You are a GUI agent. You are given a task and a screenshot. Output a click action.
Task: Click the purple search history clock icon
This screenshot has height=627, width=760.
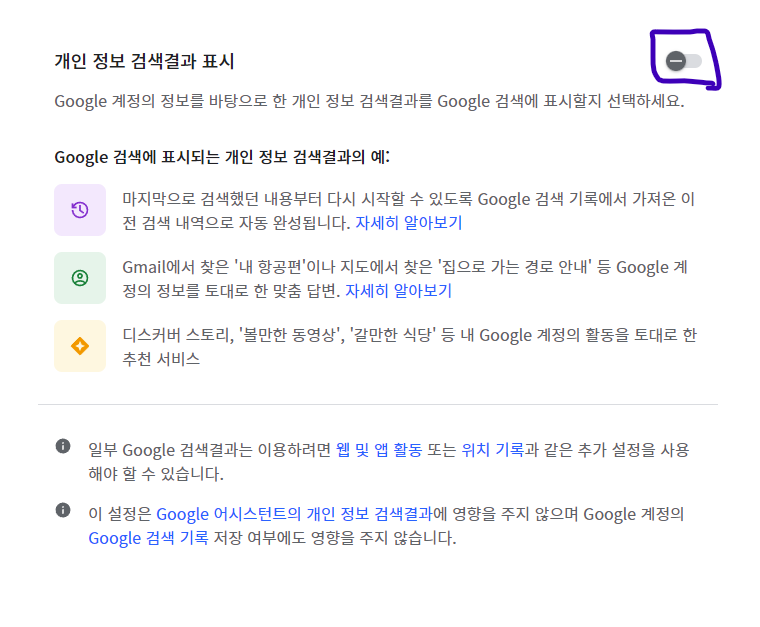pyautogui.click(x=80, y=210)
